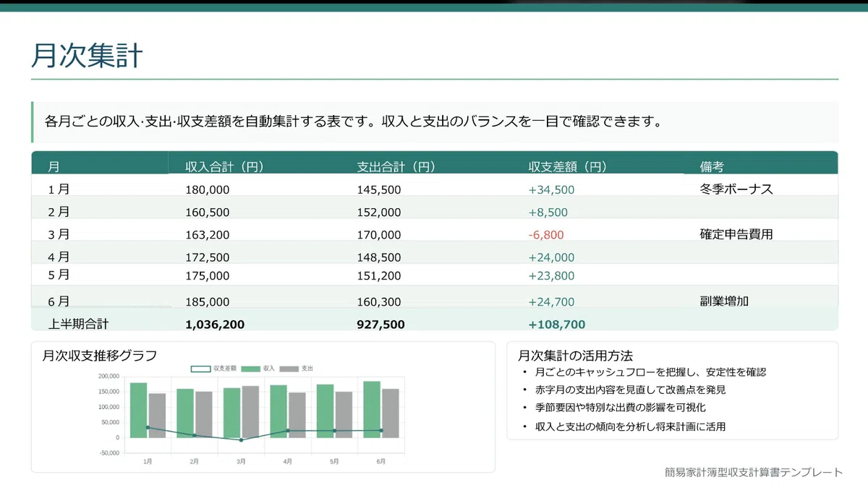Click the +24,700 balance value

pos(551,302)
